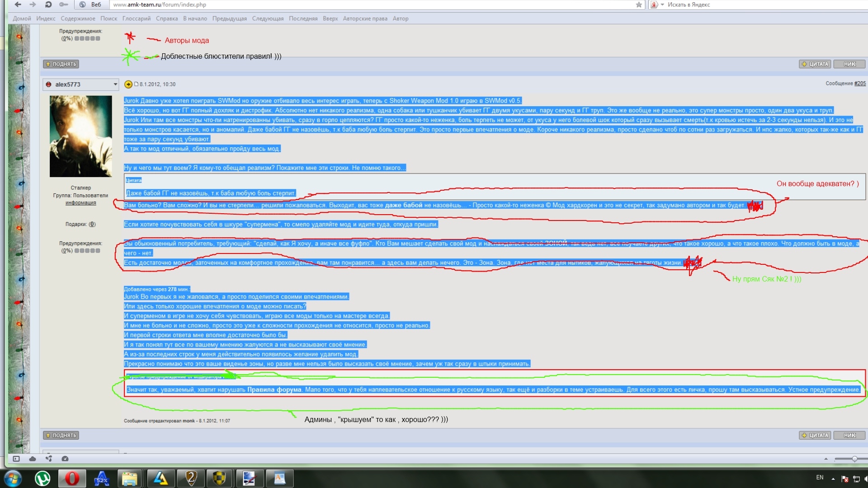The width and height of the screenshot is (868, 488).
Task: Open Opera Link cloud icon
Action: [x=33, y=459]
